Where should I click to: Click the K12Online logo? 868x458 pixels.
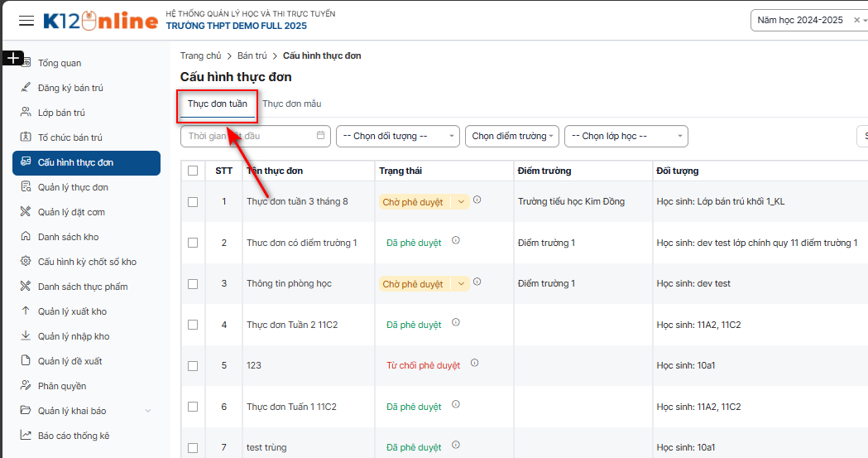[100, 21]
